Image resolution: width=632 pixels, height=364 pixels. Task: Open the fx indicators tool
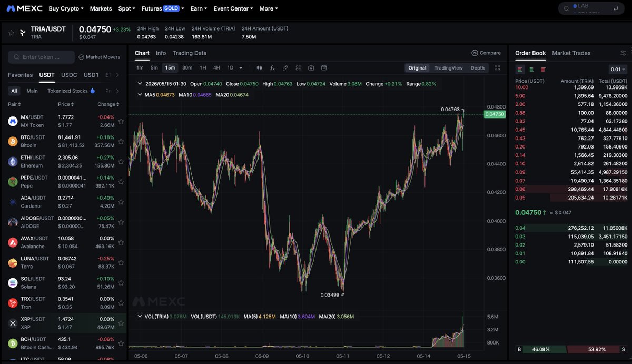tap(272, 68)
